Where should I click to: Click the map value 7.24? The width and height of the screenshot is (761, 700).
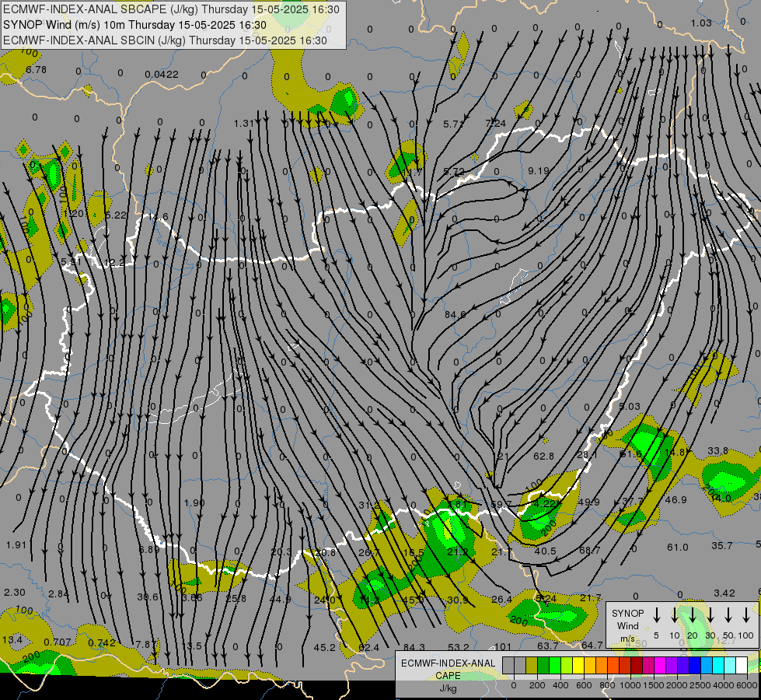pyautogui.click(x=495, y=124)
